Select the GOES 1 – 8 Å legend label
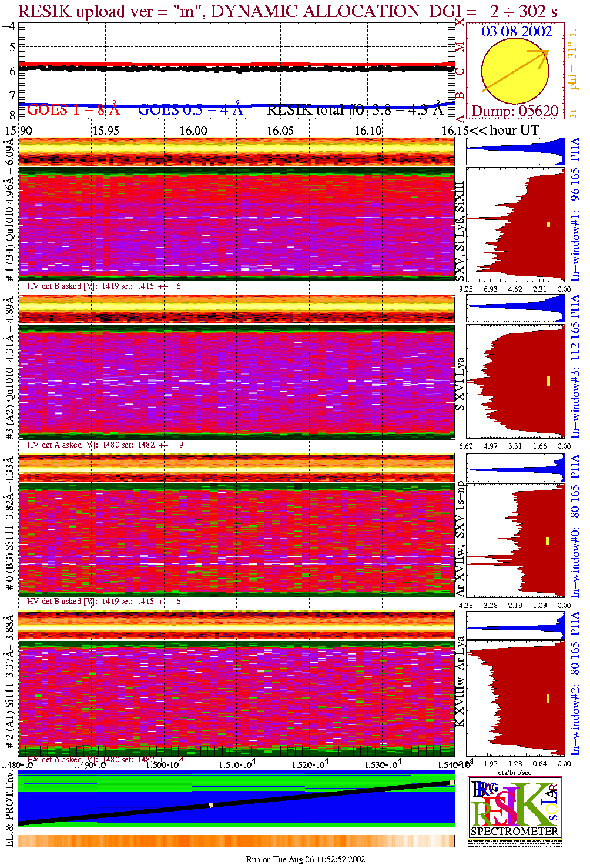 tap(73, 110)
